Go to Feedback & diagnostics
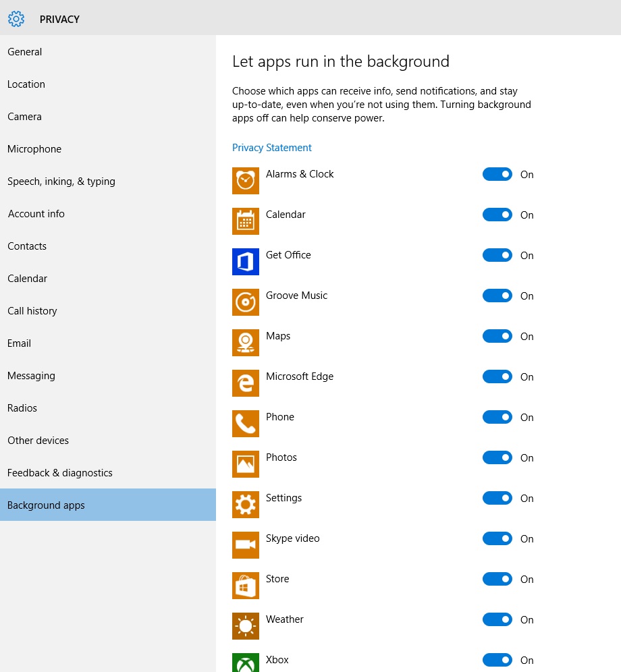The width and height of the screenshot is (621, 672). click(107, 473)
